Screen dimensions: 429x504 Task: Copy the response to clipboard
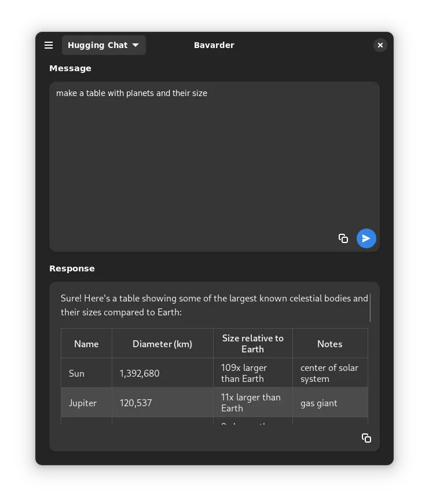pos(366,438)
